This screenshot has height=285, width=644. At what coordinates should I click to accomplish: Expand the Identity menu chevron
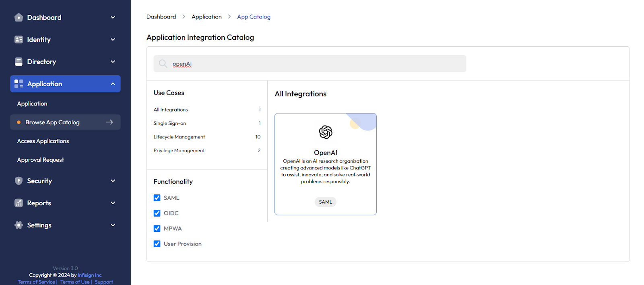pyautogui.click(x=113, y=39)
